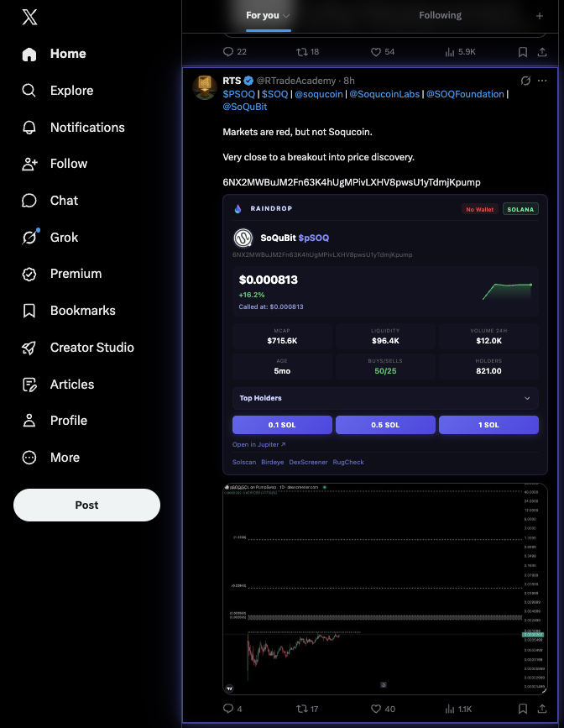Open Profile page
Viewport: 564px width, 728px height.
click(x=55, y=421)
